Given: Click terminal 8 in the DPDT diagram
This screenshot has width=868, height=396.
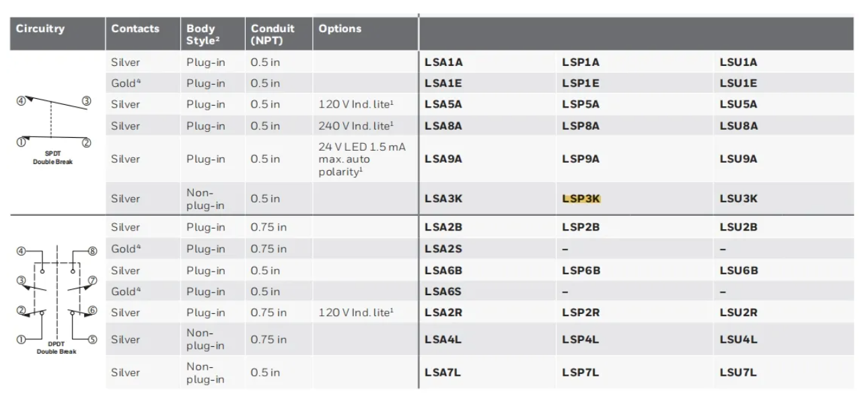Looking at the screenshot, I should (x=93, y=251).
